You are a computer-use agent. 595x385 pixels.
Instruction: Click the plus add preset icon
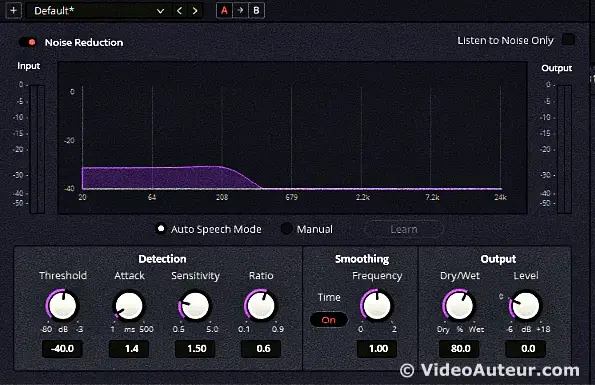[14, 11]
